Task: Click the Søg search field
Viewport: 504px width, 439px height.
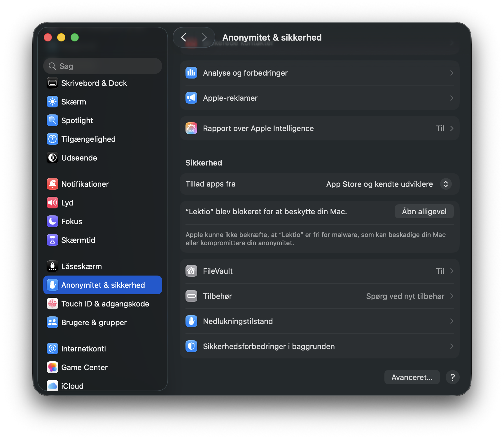Action: [103, 66]
